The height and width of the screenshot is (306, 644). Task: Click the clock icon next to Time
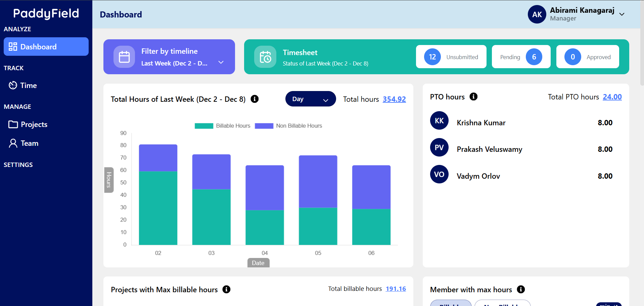click(13, 85)
